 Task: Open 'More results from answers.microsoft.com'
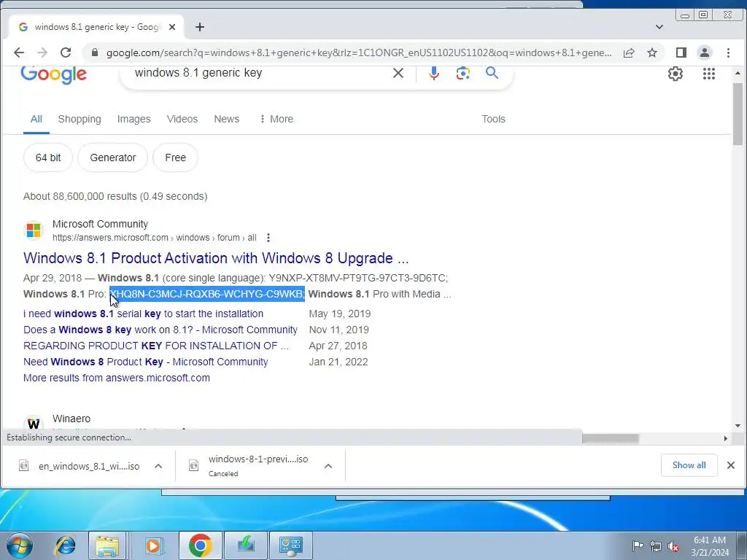click(x=117, y=378)
